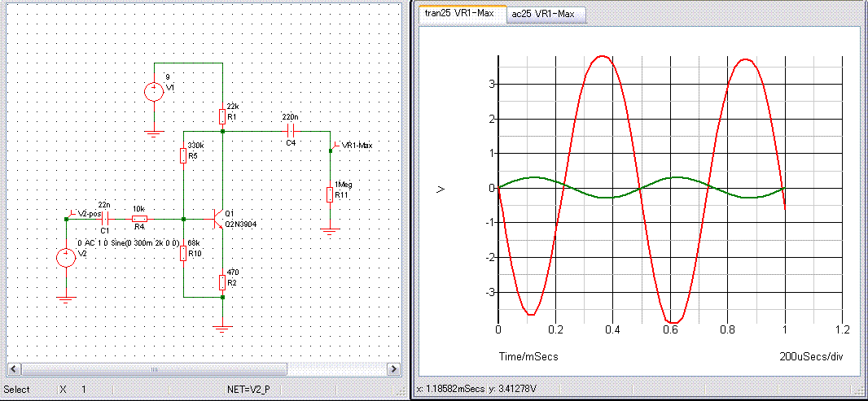
Task: Click the Q1 Q2N3904 transistor
Action: pos(218,219)
